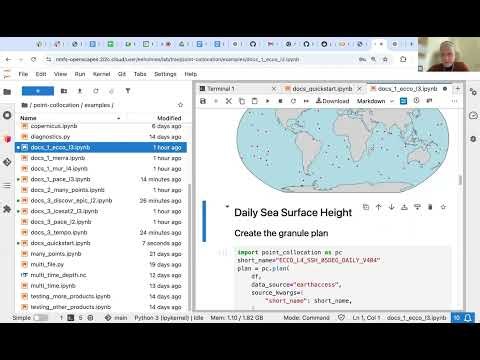The width and height of the screenshot is (480, 360).
Task: Save the notebook with the disk icon
Action: 203,101
